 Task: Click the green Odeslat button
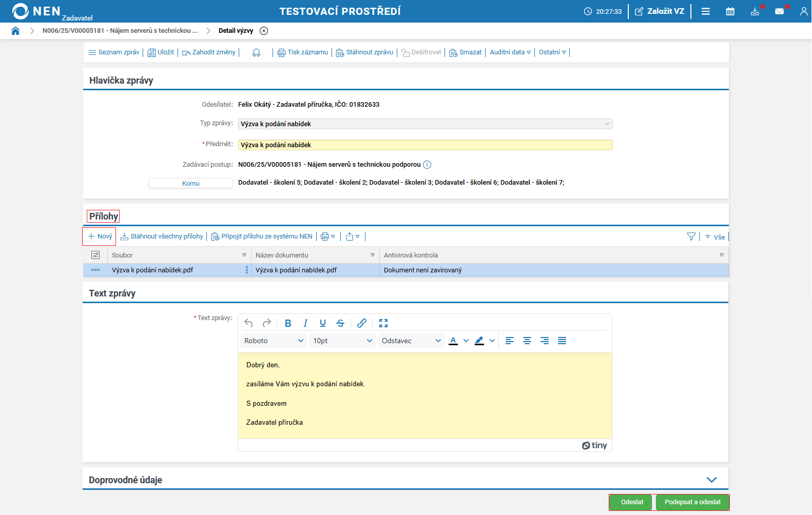631,502
